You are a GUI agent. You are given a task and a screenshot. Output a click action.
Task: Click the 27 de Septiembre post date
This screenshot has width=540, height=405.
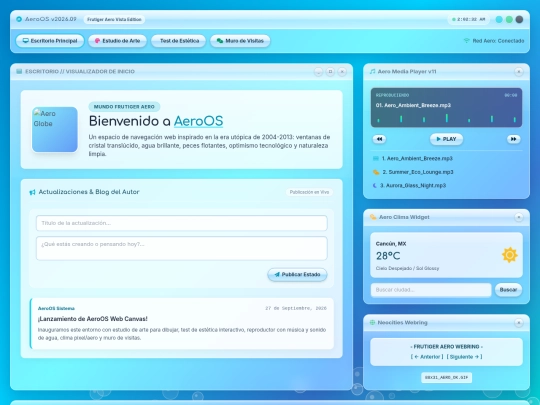[x=296, y=308]
